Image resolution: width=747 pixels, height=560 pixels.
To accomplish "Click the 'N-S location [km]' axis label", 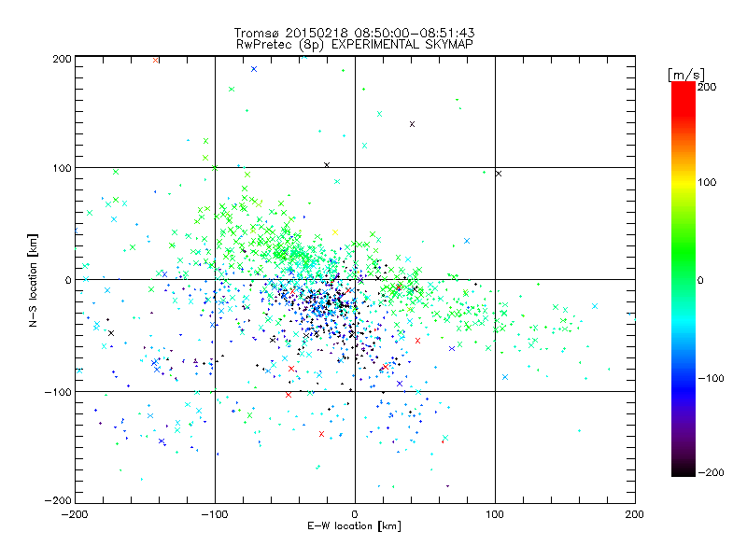I will (33, 280).
